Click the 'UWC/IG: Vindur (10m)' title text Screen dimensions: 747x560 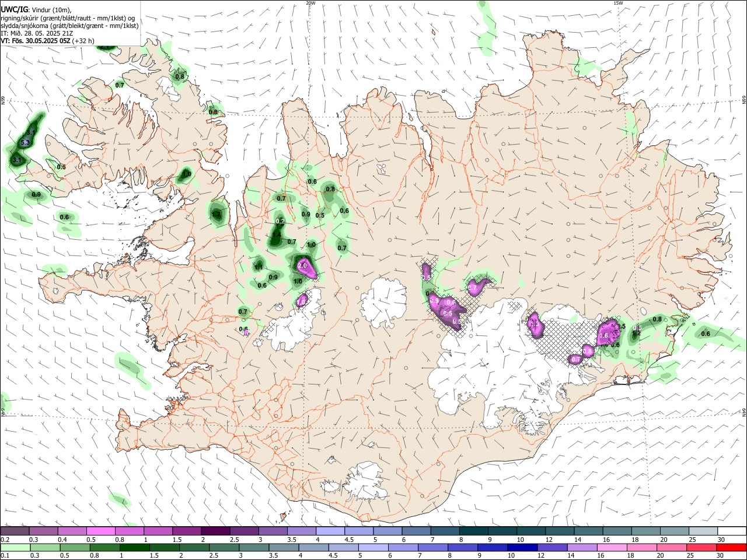35,10
